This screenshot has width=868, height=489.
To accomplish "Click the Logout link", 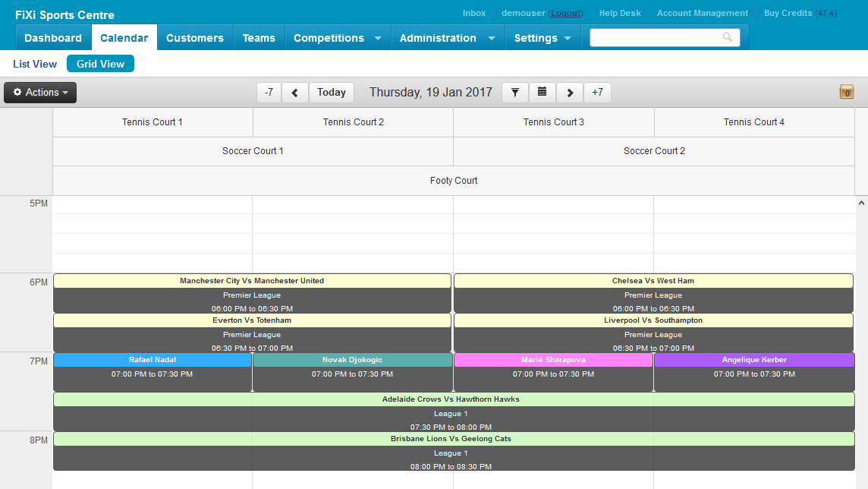I will (x=565, y=13).
